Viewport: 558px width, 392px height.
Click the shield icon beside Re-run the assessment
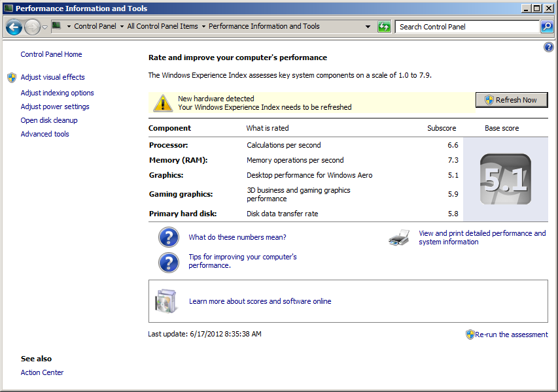point(470,335)
